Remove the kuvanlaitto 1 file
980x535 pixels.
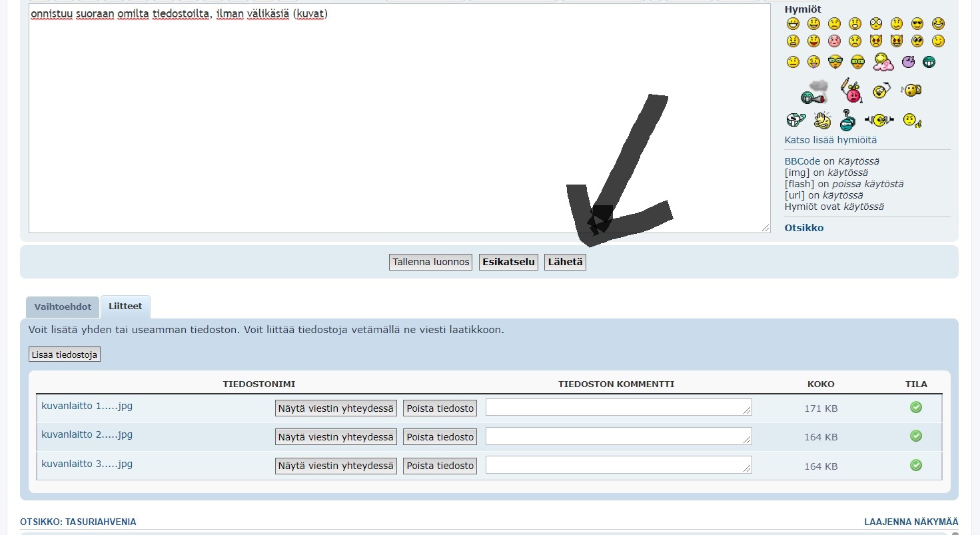pyautogui.click(x=440, y=408)
